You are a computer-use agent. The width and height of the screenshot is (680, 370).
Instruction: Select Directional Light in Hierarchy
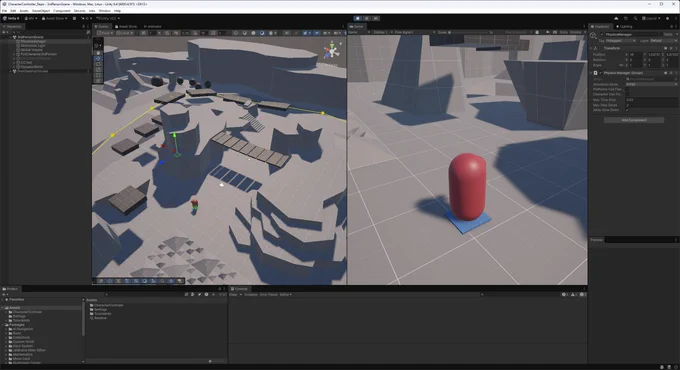pyautogui.click(x=33, y=46)
